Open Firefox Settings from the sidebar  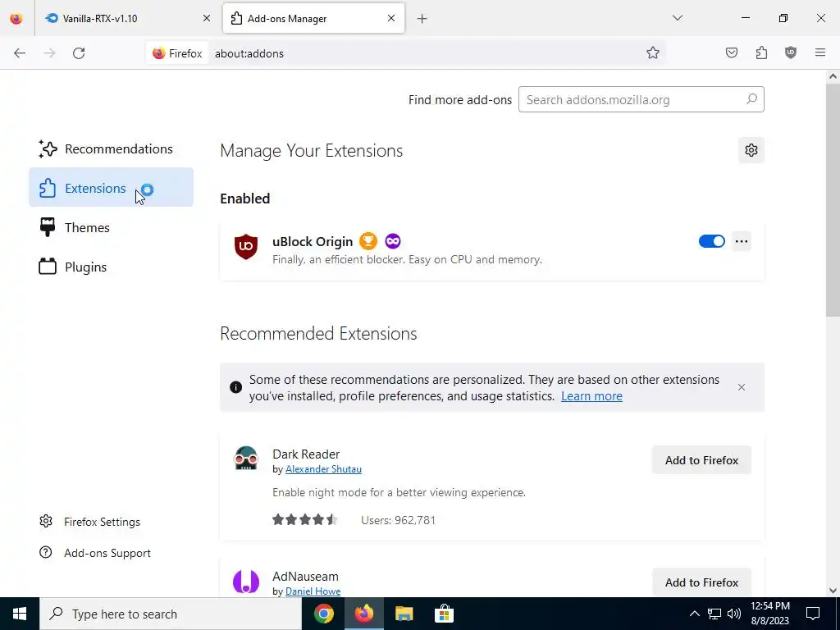coord(89,522)
